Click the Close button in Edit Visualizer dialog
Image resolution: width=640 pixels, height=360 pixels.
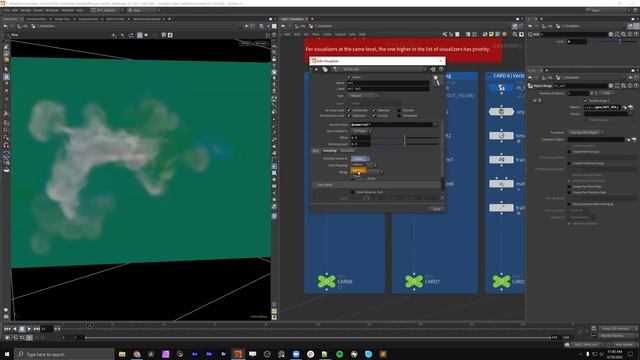436,209
